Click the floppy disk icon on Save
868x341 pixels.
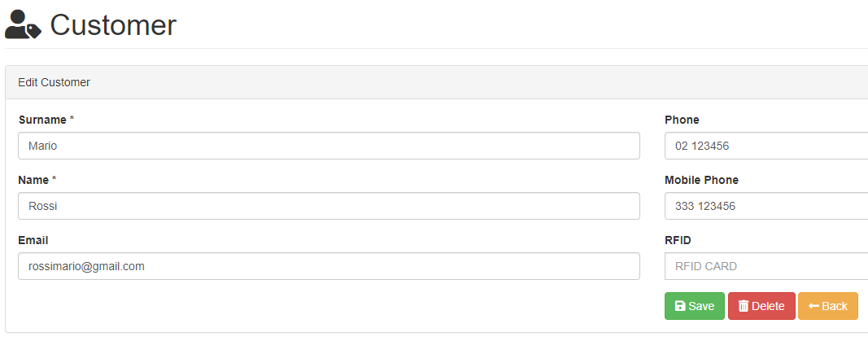680,306
